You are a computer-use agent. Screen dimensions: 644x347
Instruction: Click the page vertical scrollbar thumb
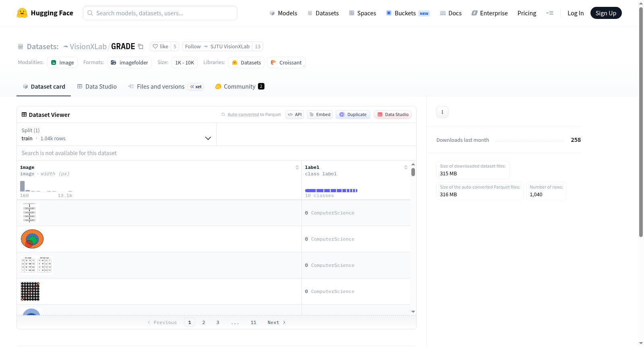pyautogui.click(x=641, y=122)
